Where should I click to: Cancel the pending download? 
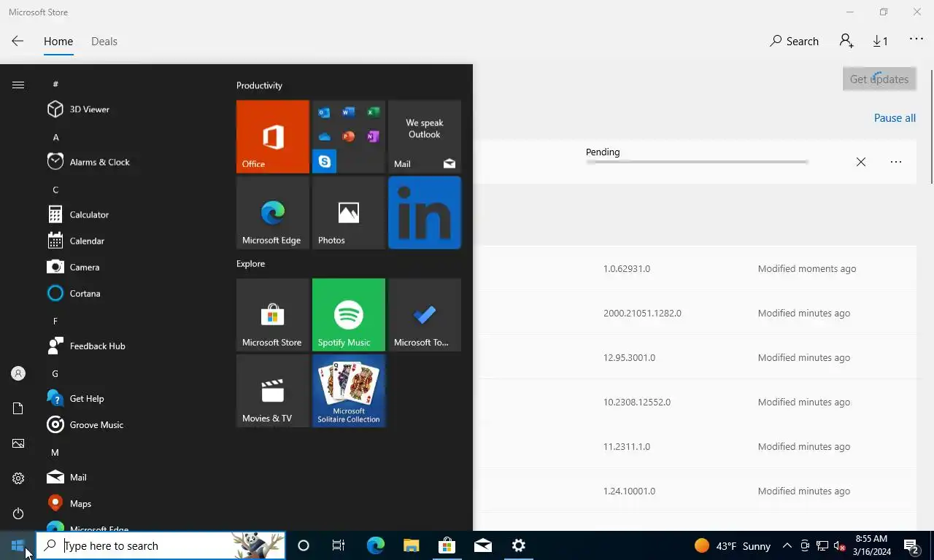[861, 162]
